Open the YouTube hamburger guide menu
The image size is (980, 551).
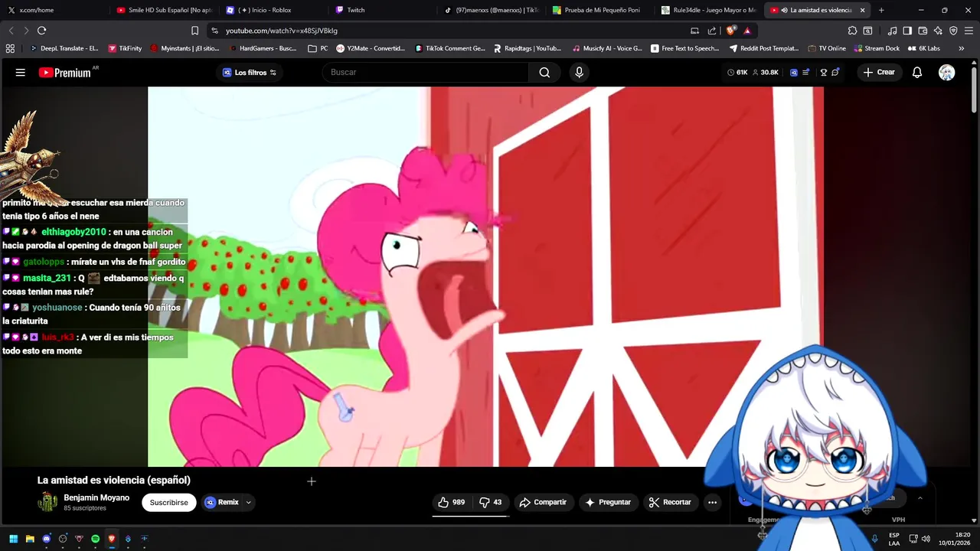21,73
